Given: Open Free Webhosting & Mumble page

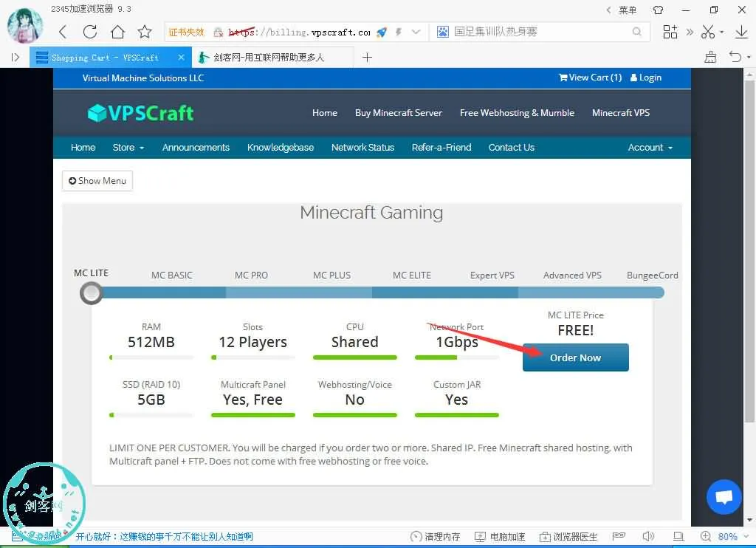Looking at the screenshot, I should click(518, 113).
